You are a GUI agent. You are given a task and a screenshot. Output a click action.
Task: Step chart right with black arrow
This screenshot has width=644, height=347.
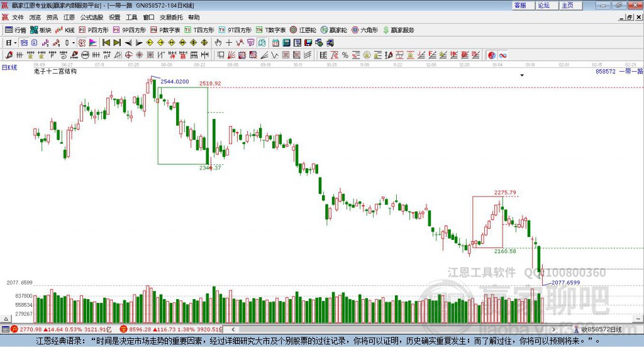[139, 43]
